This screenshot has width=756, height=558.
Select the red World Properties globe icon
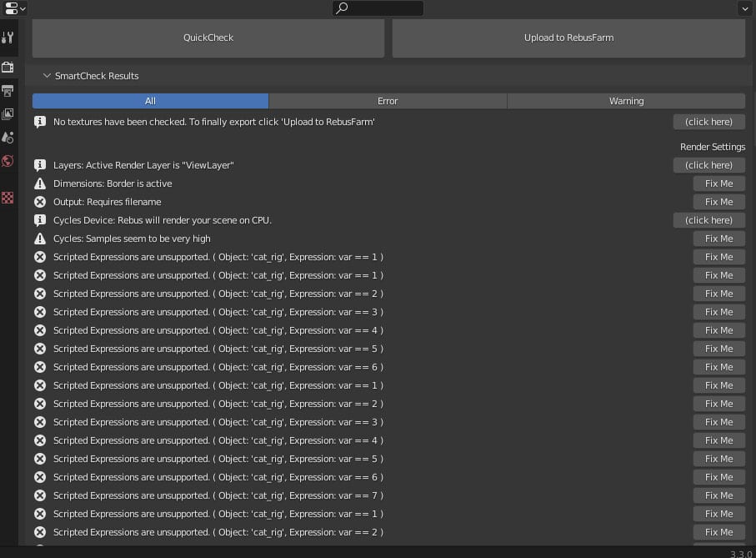pyautogui.click(x=8, y=161)
